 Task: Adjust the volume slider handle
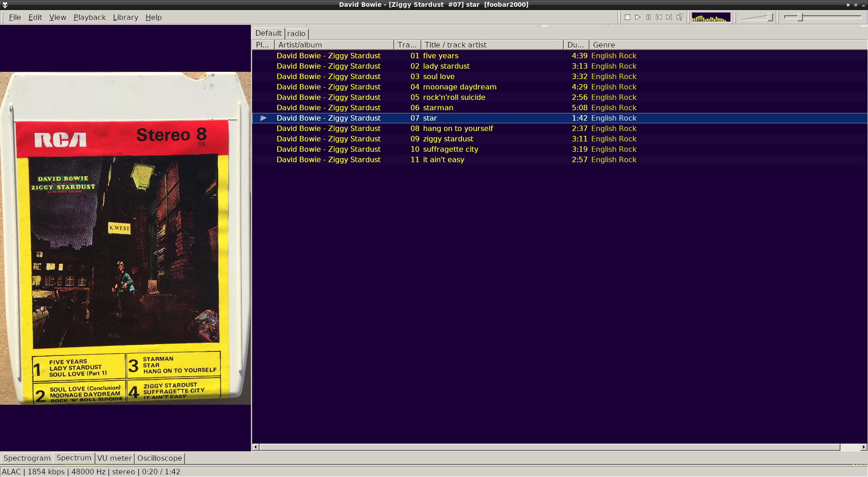pyautogui.click(x=770, y=17)
